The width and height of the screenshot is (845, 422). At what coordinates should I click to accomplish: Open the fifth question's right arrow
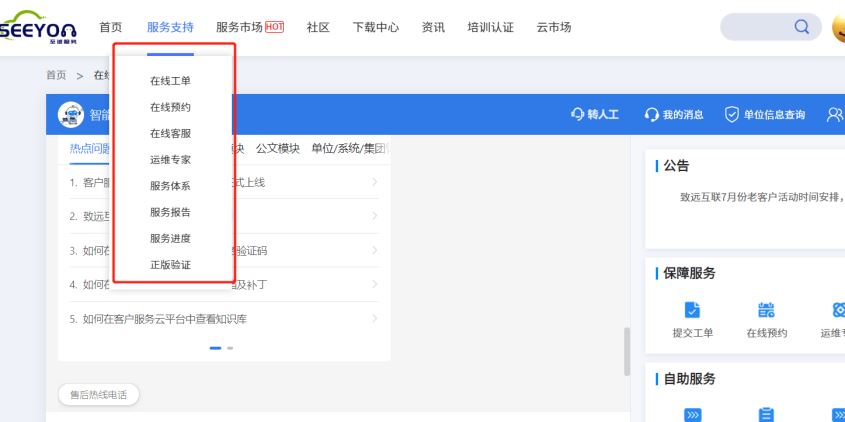pos(374,318)
